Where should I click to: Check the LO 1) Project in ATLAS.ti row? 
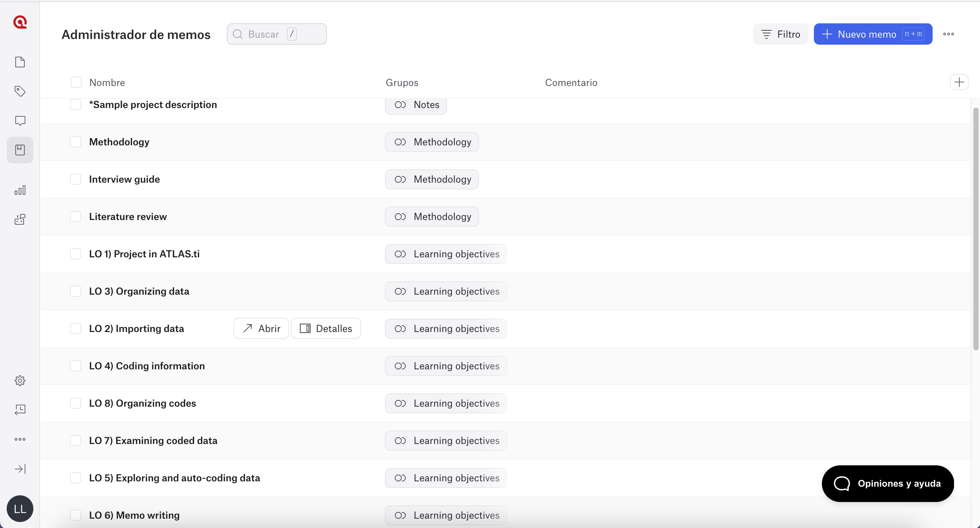click(76, 254)
